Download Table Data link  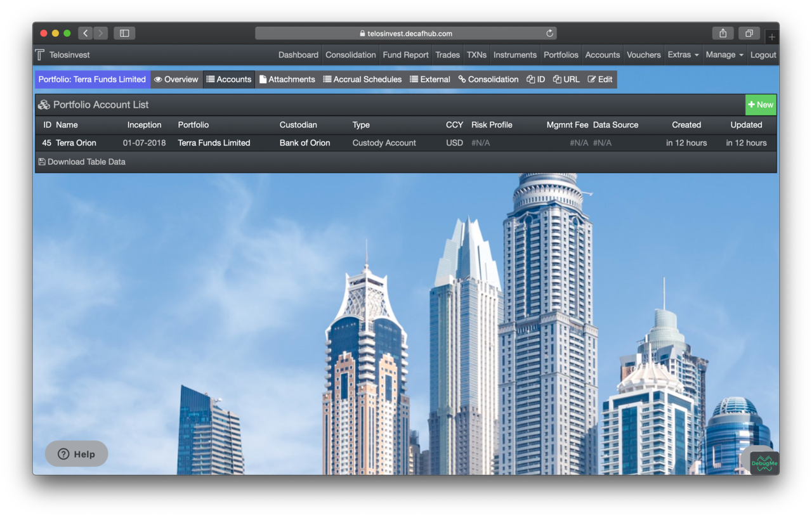(x=82, y=162)
